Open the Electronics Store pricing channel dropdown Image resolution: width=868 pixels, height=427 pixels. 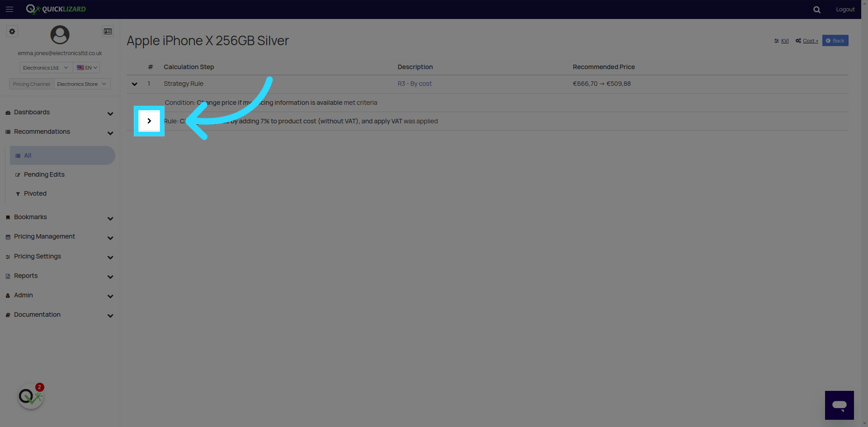(x=82, y=84)
